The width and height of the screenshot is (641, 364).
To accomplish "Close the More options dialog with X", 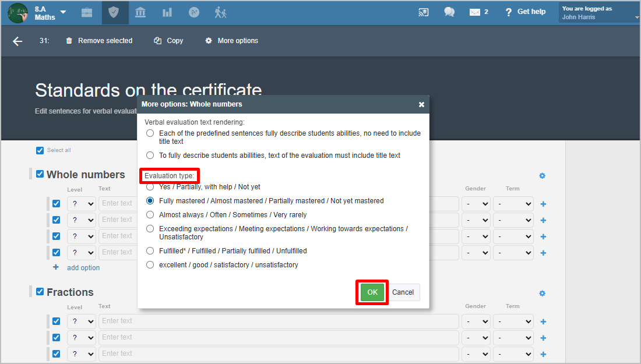I will 421,105.
